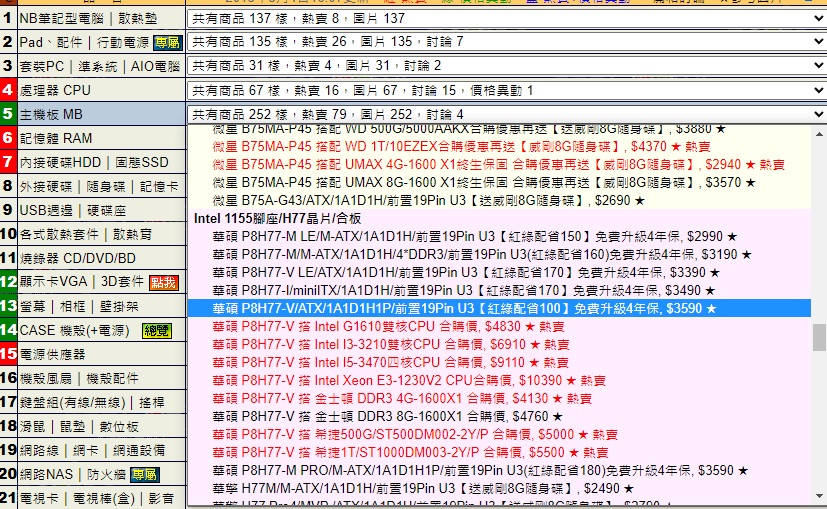The height and width of the screenshot is (509, 827).
Task: Open the 電視卡｜電視棒(盒) category
Action: tap(97, 498)
